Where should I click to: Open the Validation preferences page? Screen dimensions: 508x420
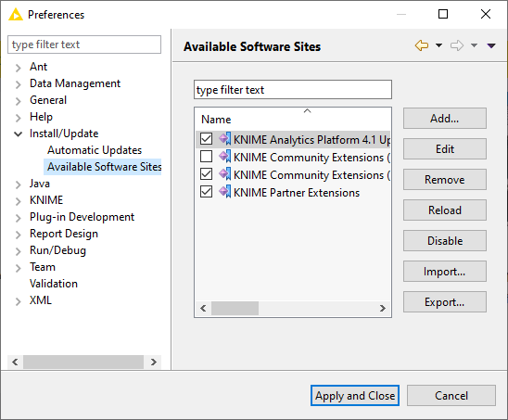pyautogui.click(x=54, y=284)
